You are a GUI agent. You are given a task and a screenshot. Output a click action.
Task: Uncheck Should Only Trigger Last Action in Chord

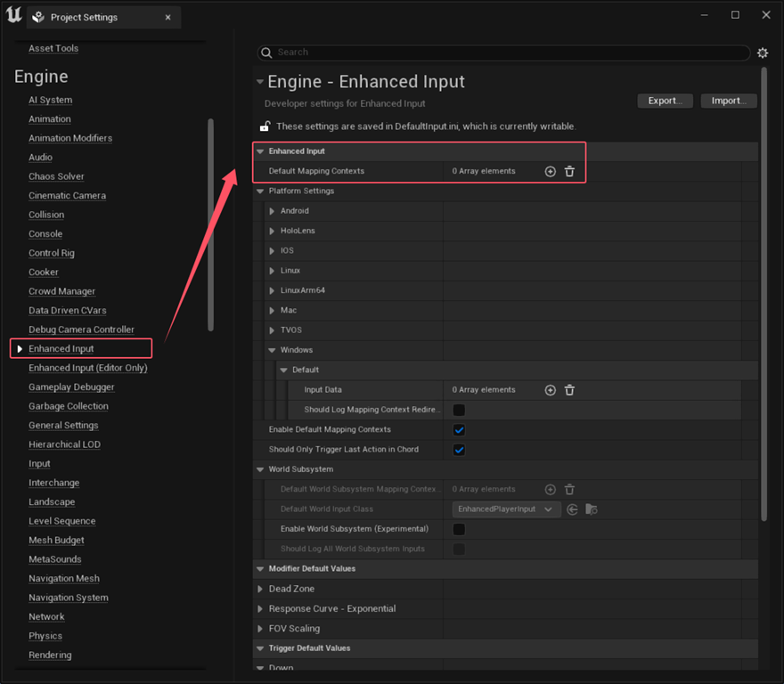[x=459, y=450]
